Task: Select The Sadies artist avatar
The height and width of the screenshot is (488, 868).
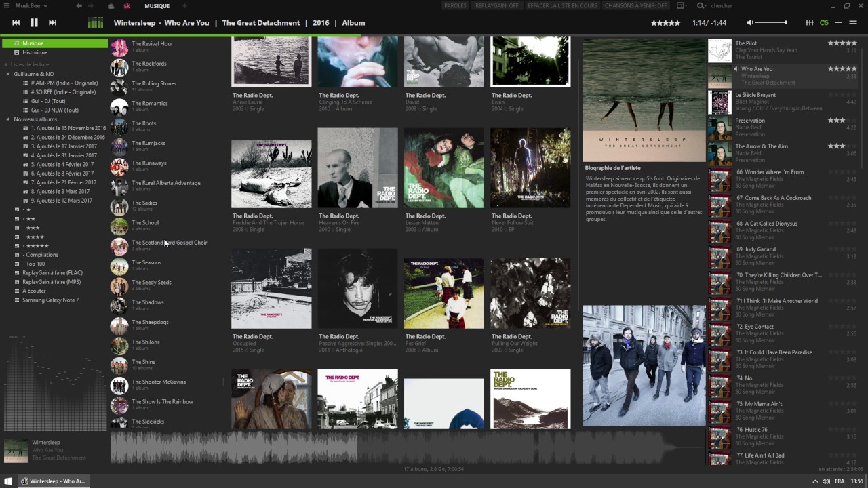Action: coord(119,207)
